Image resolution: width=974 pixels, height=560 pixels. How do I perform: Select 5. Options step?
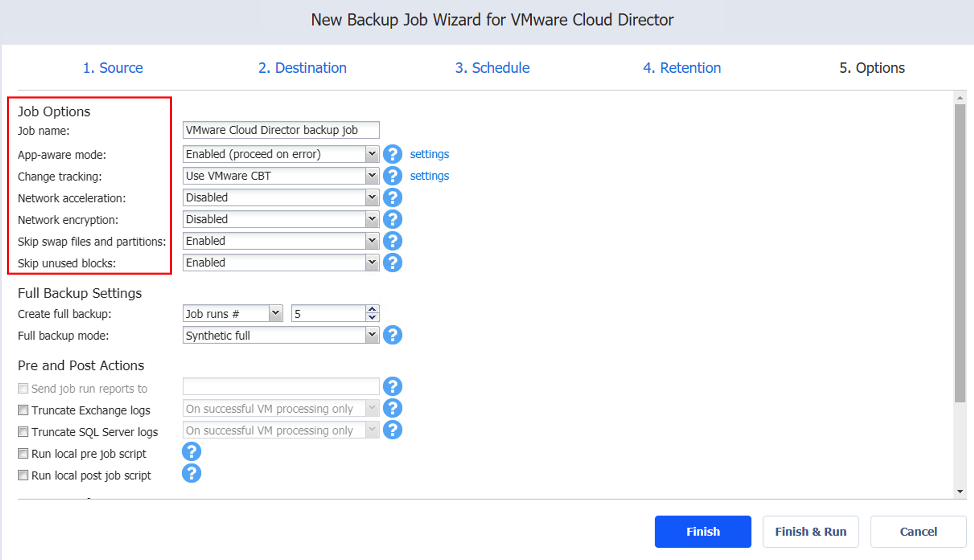(x=872, y=68)
